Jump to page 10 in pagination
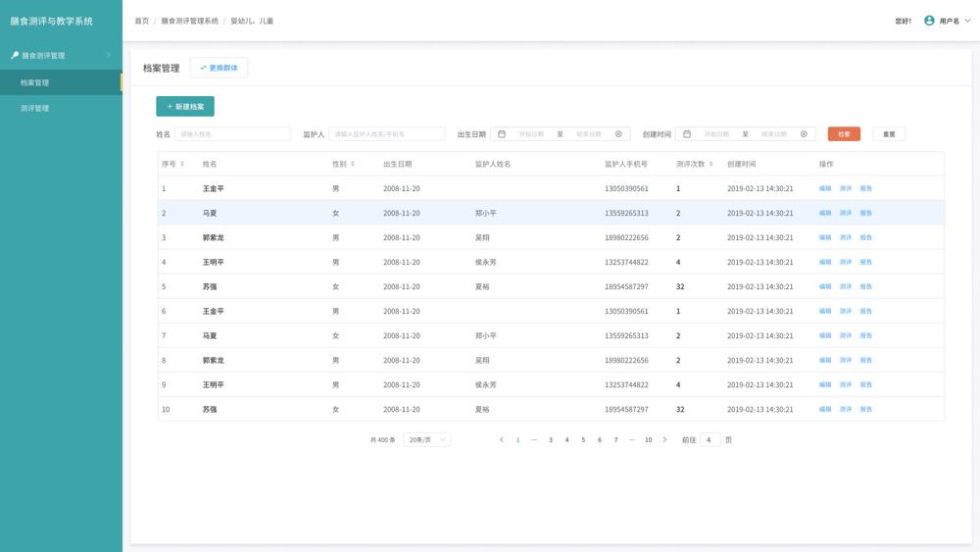 pyautogui.click(x=648, y=439)
